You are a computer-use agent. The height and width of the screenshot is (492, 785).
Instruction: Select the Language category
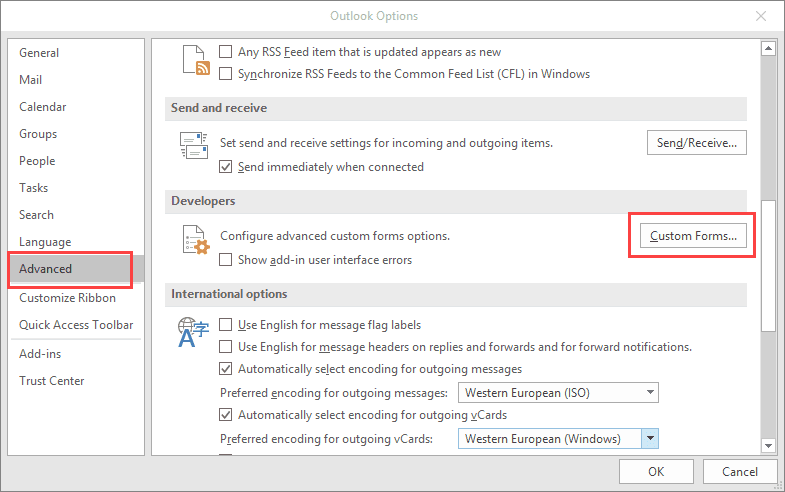tap(76, 242)
